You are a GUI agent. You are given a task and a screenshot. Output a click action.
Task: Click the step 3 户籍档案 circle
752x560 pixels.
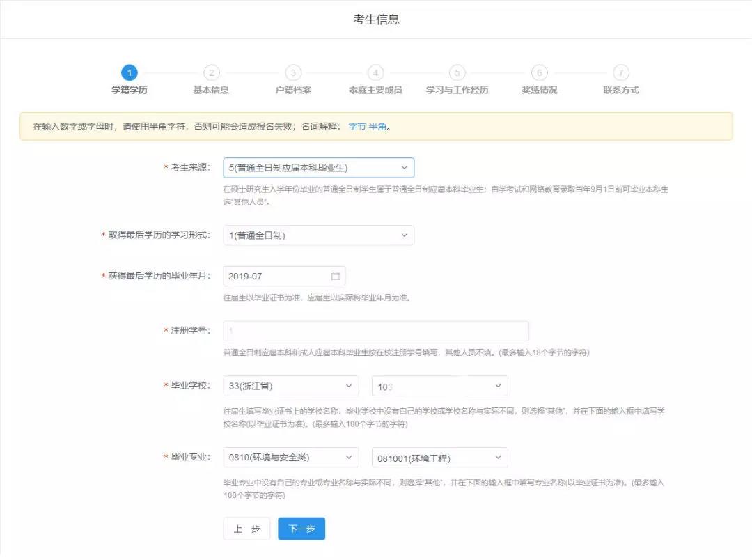coord(293,72)
